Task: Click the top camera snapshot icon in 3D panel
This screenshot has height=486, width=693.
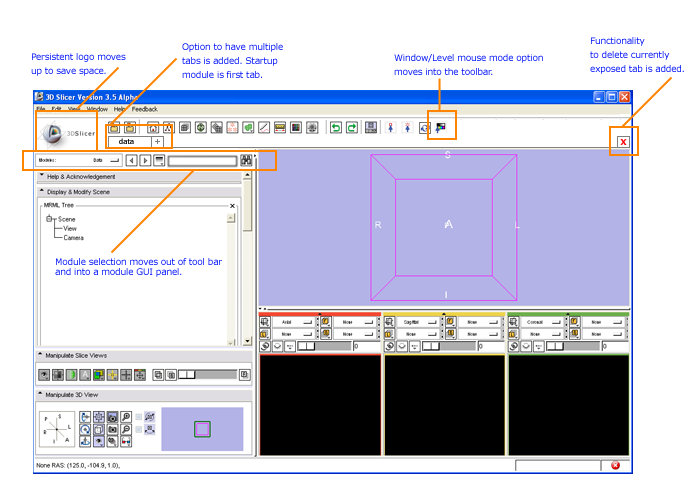Action: tap(112, 417)
